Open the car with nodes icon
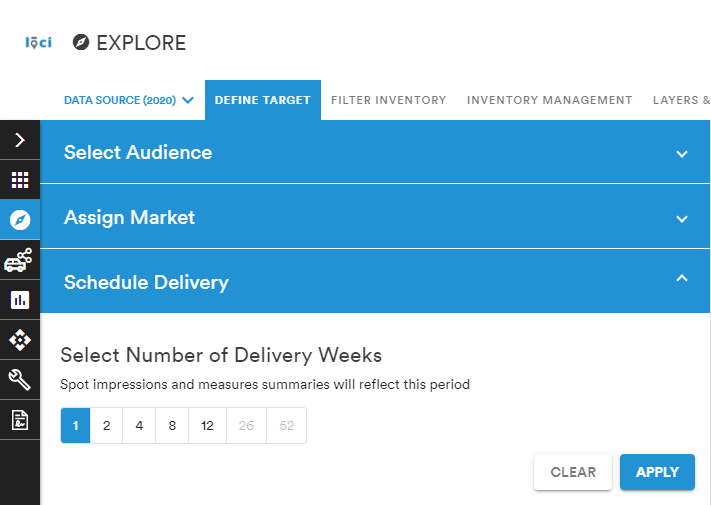This screenshot has width=711, height=505. point(20,260)
